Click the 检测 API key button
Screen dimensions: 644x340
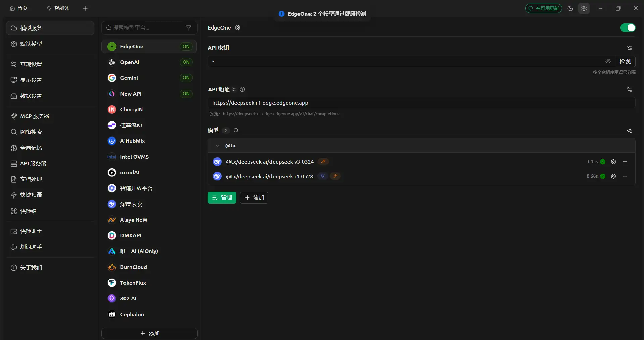coord(625,61)
